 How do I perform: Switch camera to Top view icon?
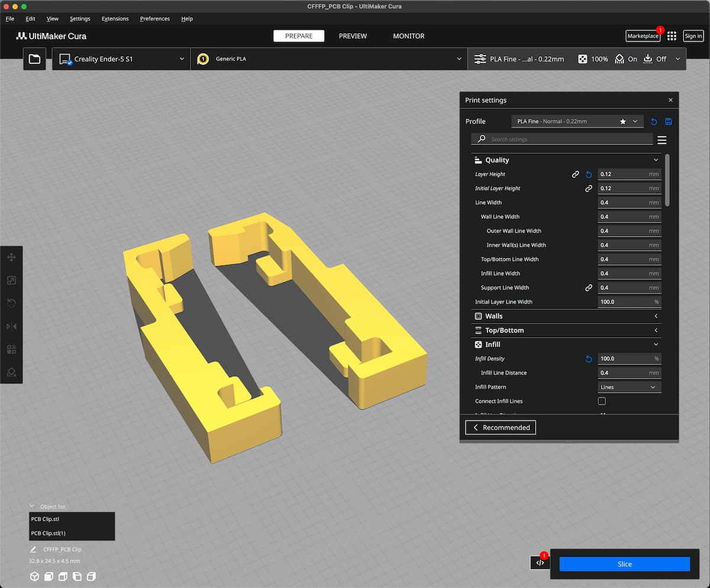(x=63, y=576)
